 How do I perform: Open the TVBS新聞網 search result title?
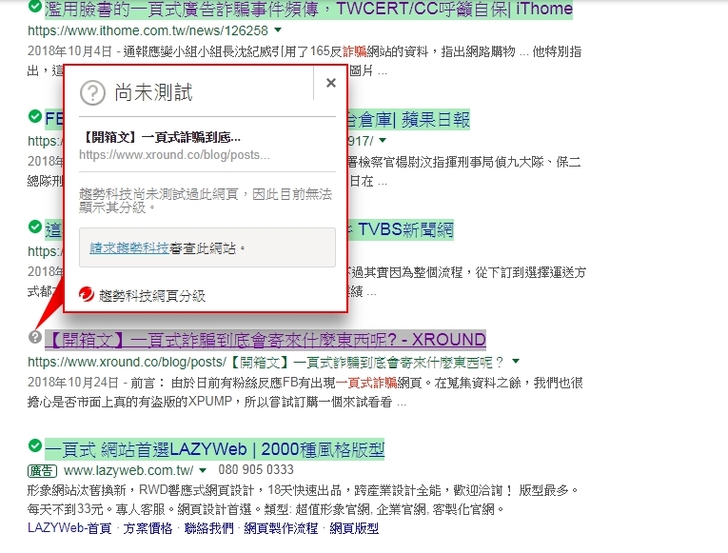coord(401,229)
